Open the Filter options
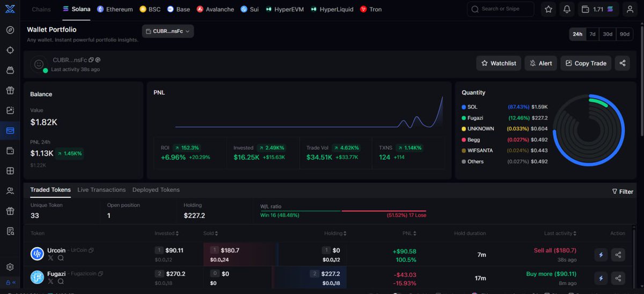This screenshot has height=294, width=644. pos(623,192)
